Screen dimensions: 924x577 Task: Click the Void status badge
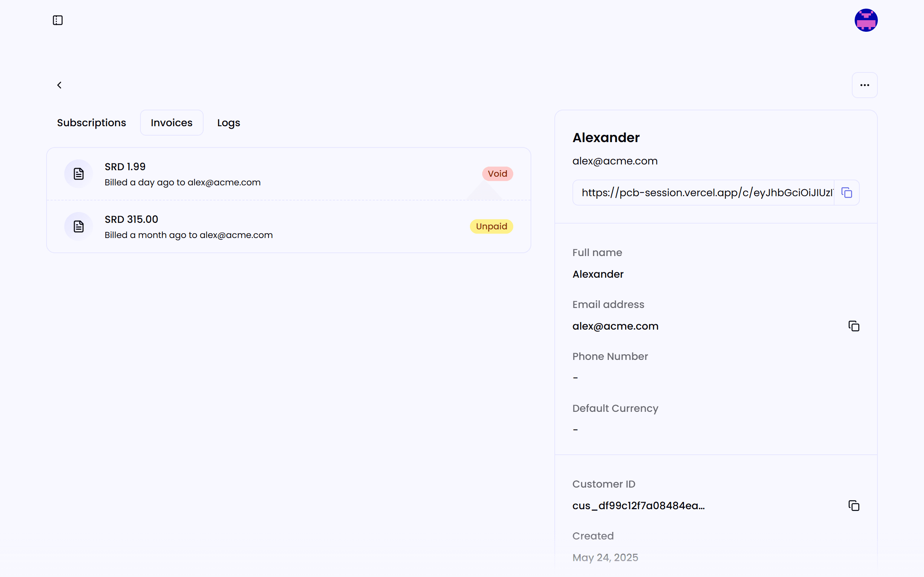497,174
